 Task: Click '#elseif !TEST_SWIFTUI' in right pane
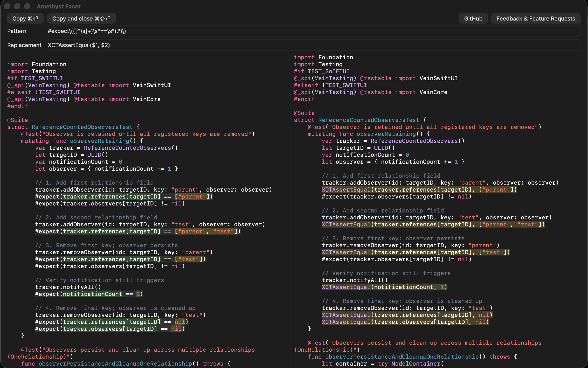330,85
